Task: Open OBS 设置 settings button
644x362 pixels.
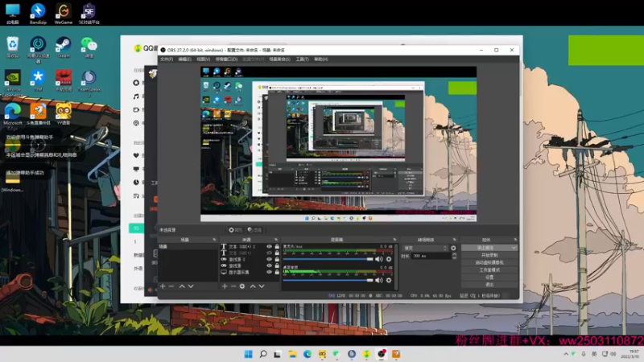Action: click(x=489, y=278)
